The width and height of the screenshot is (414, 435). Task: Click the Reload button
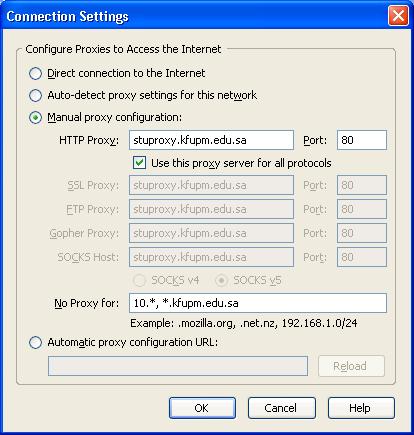coord(351,366)
